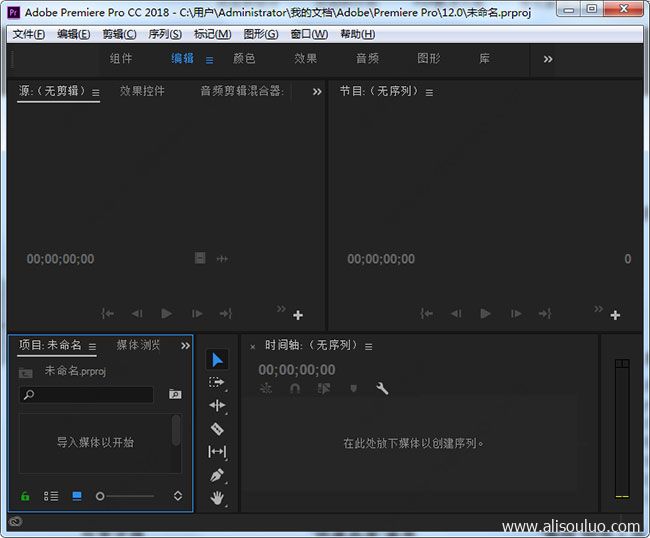Open Source monitor button editor plus
Screen dimensions: 650x538
pos(298,315)
